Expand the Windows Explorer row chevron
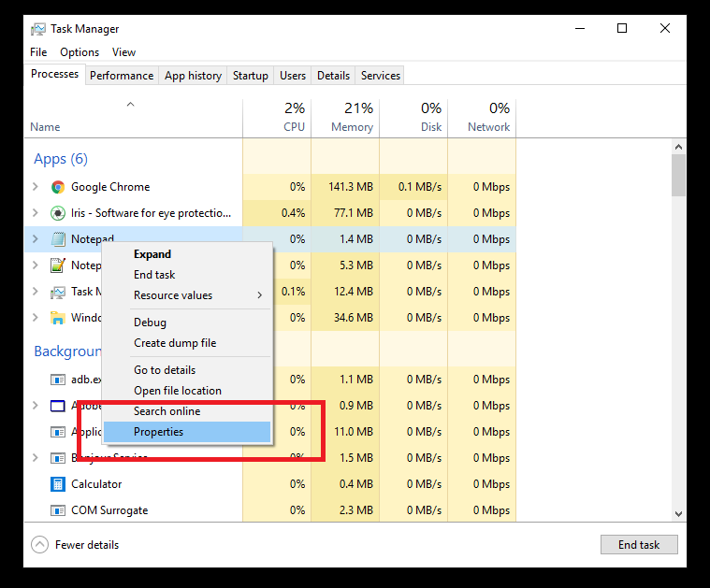 pos(36,317)
